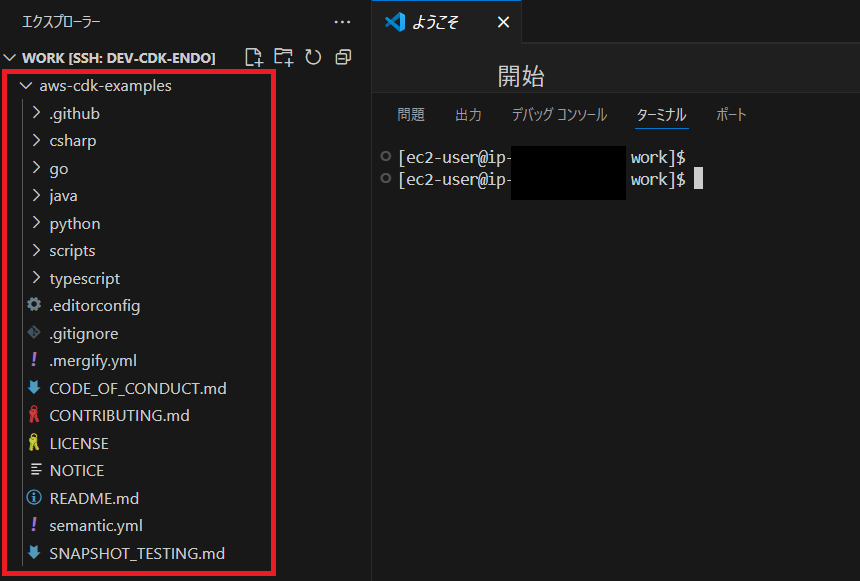The image size is (860, 581).
Task: Open the explorer views more actions menu
Action: (343, 21)
